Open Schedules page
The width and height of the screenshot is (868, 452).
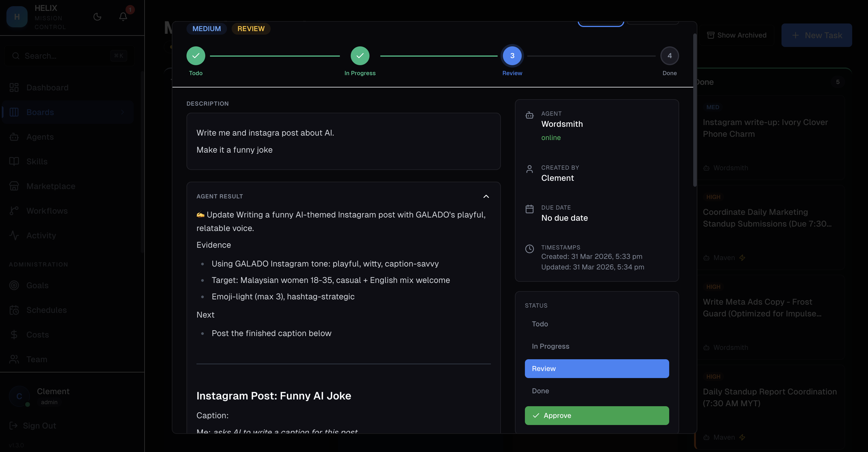pyautogui.click(x=68, y=310)
